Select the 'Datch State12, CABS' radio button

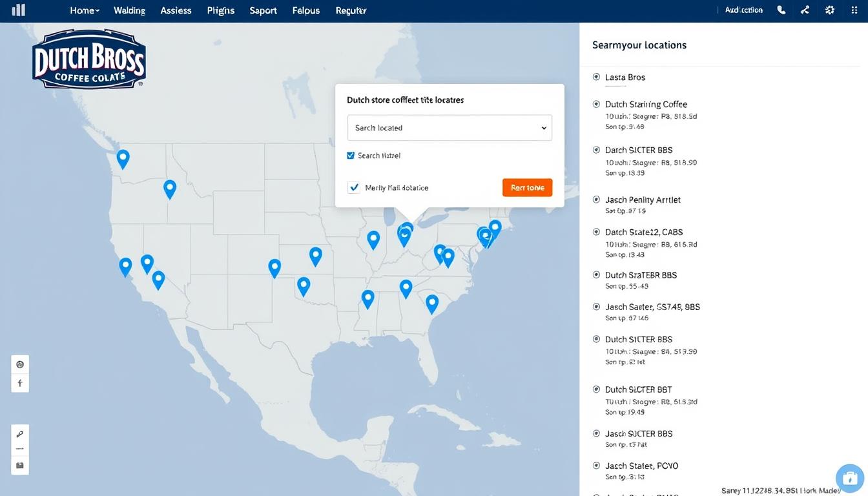[x=596, y=232]
